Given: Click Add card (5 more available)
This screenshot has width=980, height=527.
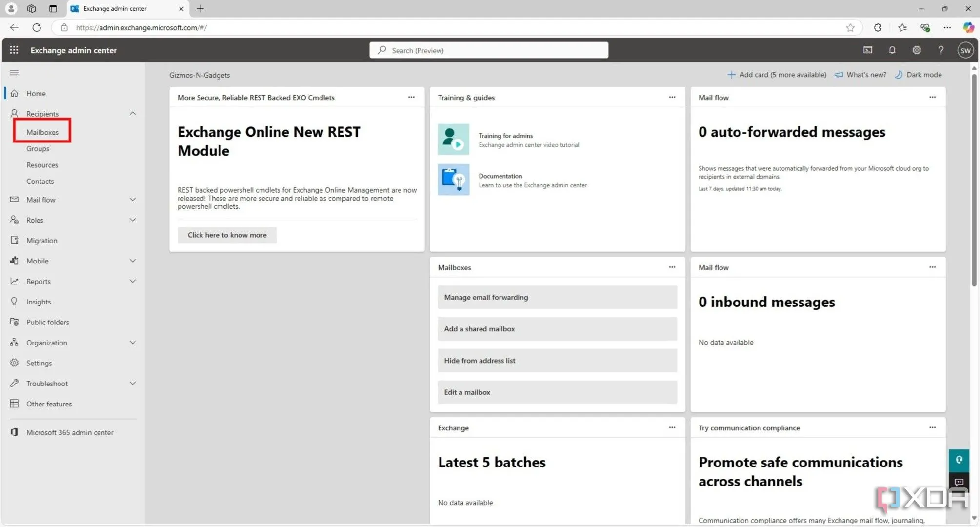Looking at the screenshot, I should coord(777,75).
